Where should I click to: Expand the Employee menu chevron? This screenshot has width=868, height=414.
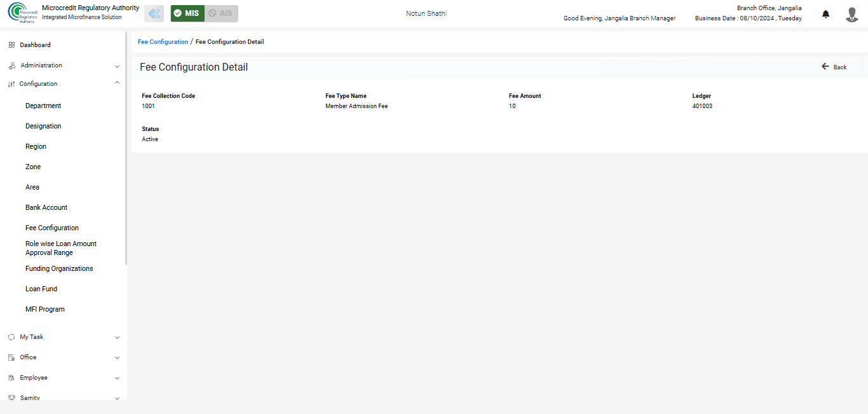(x=117, y=378)
